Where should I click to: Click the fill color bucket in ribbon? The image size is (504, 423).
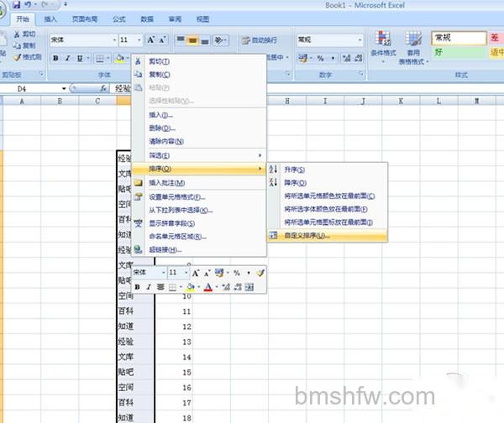[120, 58]
